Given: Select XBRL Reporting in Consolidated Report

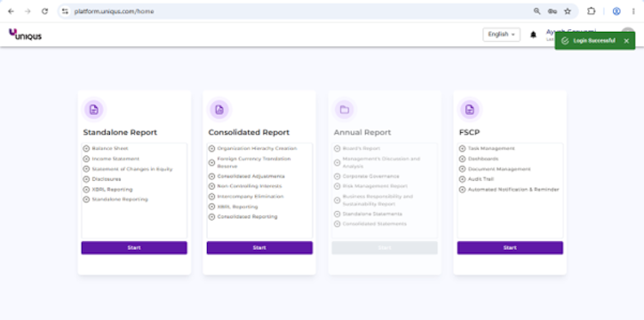Looking at the screenshot, I should click(237, 207).
